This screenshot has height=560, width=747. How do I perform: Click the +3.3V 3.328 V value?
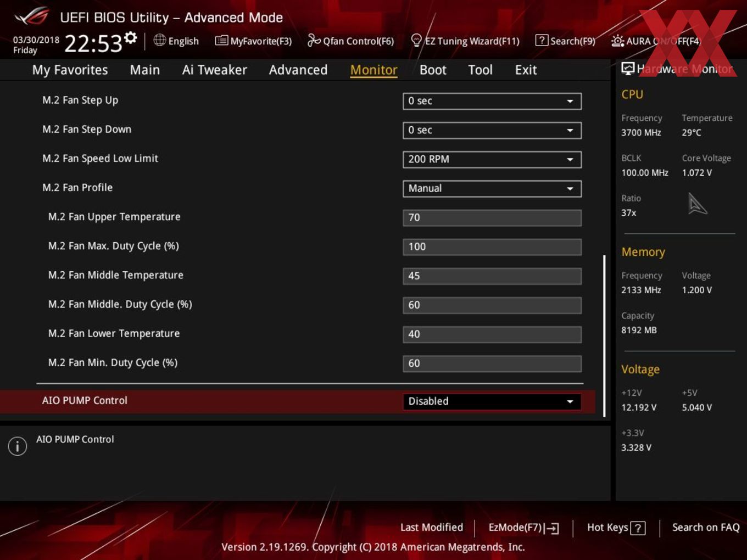(x=636, y=447)
